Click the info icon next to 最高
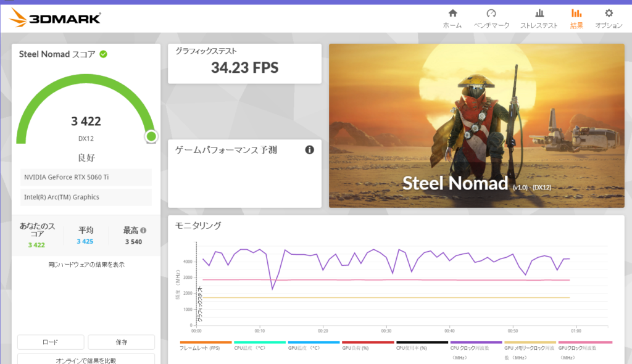Screen dimensions: 632x364 pos(143,230)
